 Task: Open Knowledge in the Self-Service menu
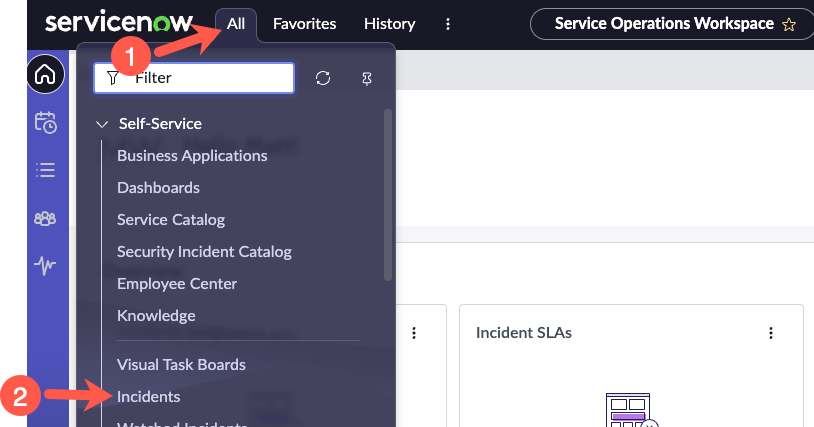pos(155,316)
